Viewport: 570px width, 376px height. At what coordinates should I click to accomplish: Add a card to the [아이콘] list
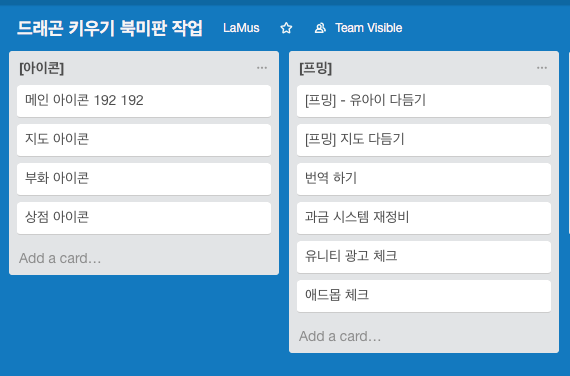60,258
